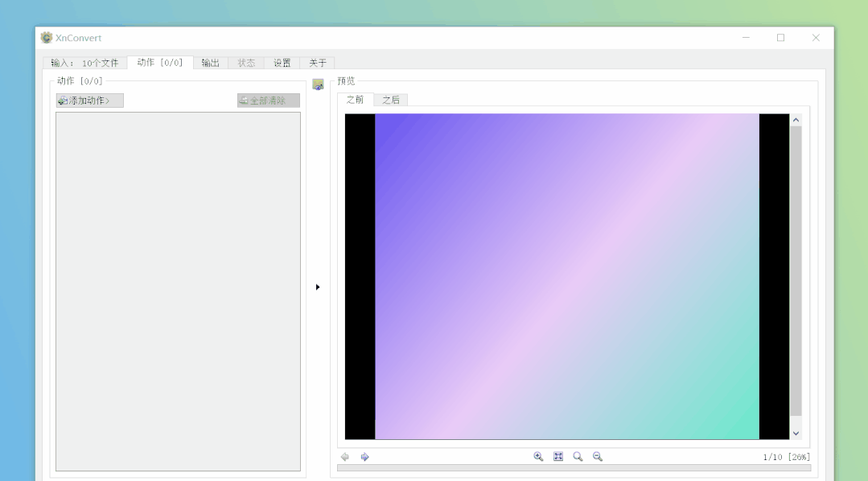The height and width of the screenshot is (481, 868).
Task: Open the 输入: 10个文件 tab
Action: click(x=84, y=63)
